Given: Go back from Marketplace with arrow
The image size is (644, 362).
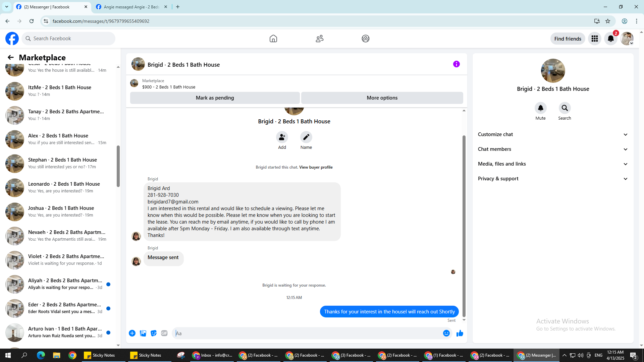Looking at the screenshot, I should click(x=11, y=57).
